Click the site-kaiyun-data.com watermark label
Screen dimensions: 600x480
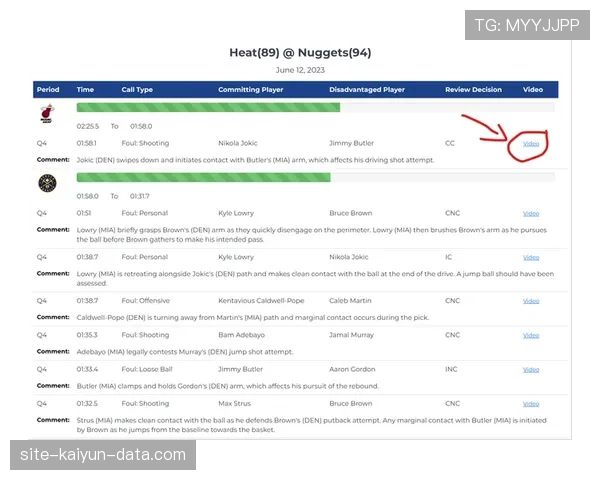(x=105, y=455)
